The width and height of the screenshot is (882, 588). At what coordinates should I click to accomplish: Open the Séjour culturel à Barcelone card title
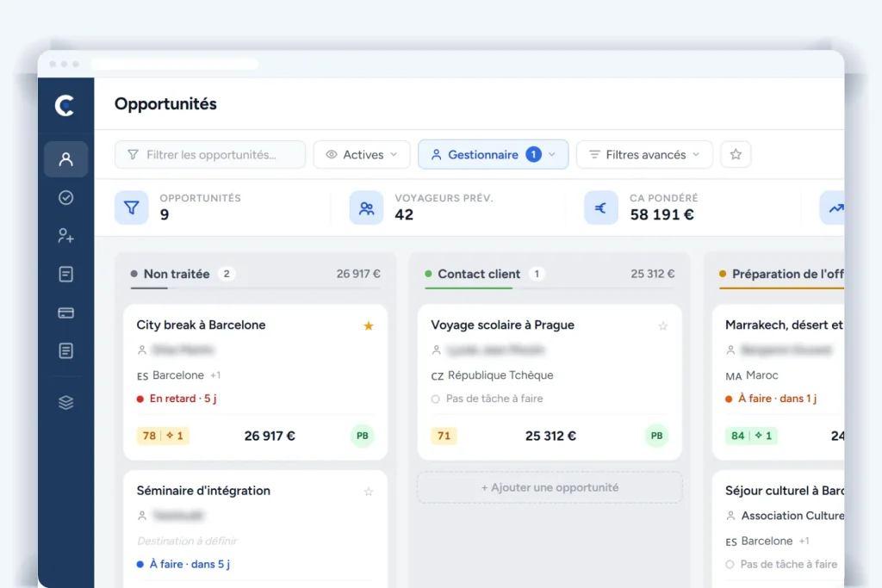pyautogui.click(x=785, y=491)
